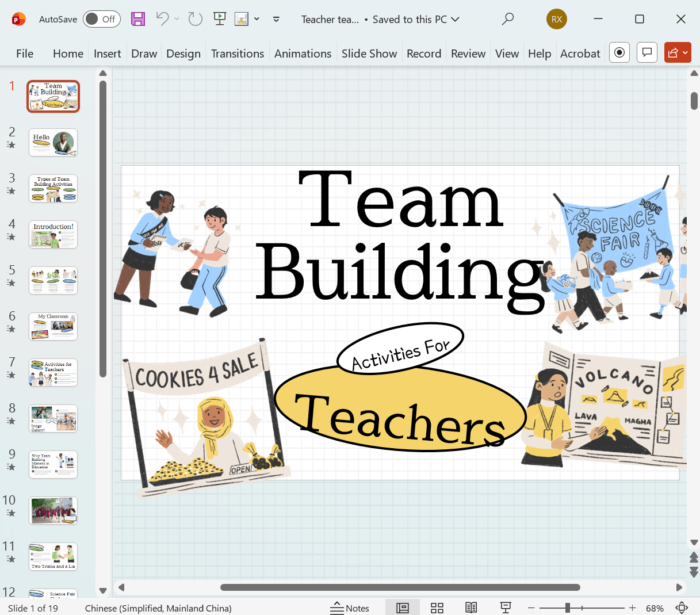The height and width of the screenshot is (615, 700).
Task: Expand the Share button dropdown arrow
Action: tap(685, 52)
